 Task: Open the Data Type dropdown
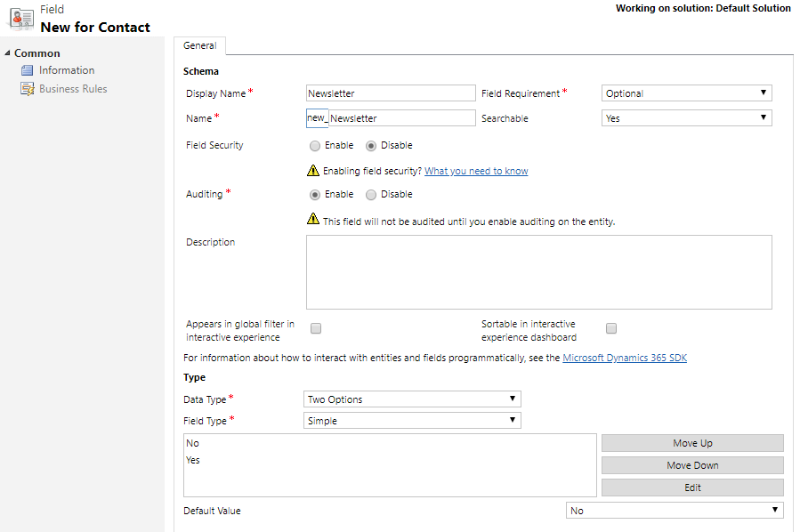(412, 399)
